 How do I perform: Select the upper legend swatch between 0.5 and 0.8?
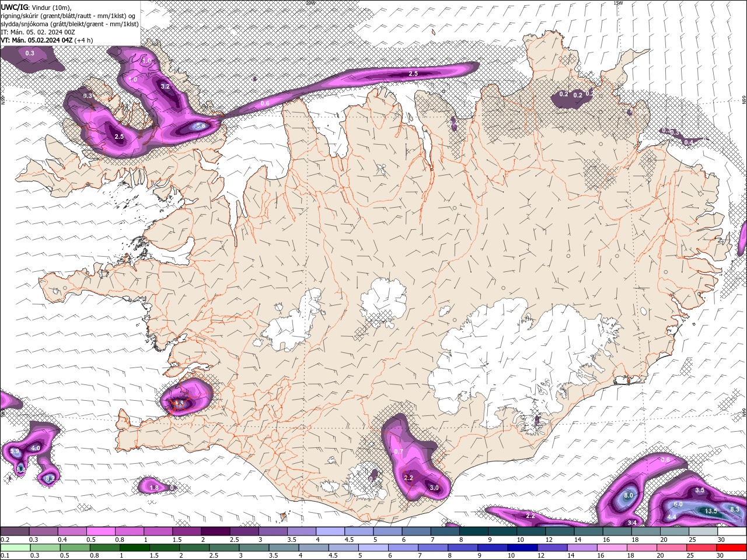100,531
